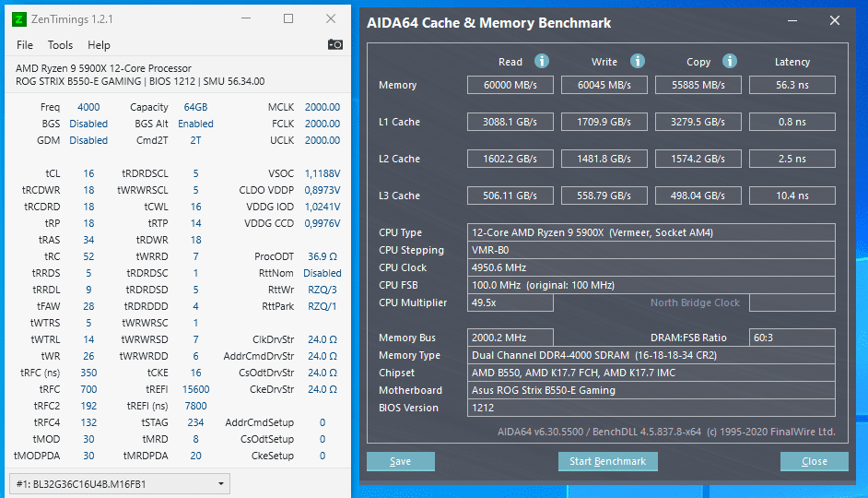Click the Motherboard Asus ROG Strix field
The height and width of the screenshot is (498, 868).
point(651,390)
